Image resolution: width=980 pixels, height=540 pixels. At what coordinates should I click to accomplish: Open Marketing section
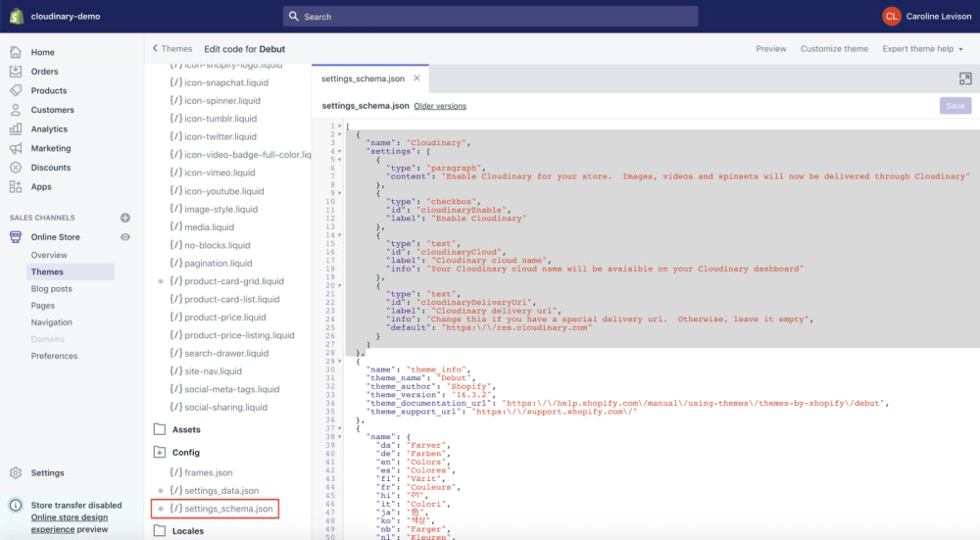51,148
